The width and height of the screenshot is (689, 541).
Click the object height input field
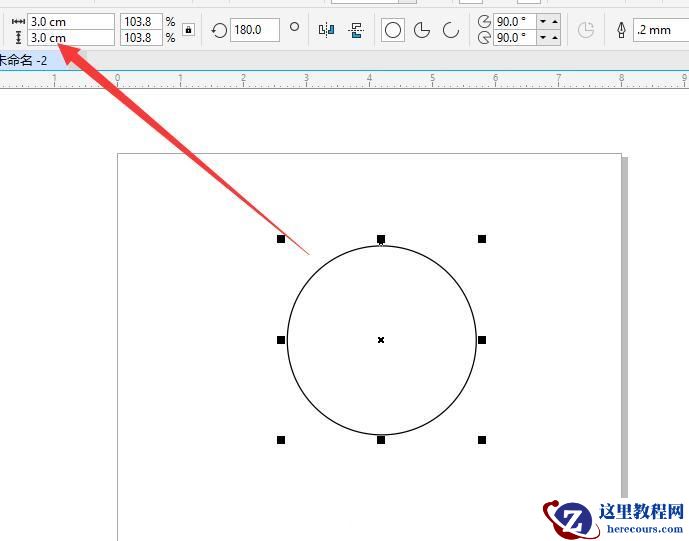click(70, 38)
